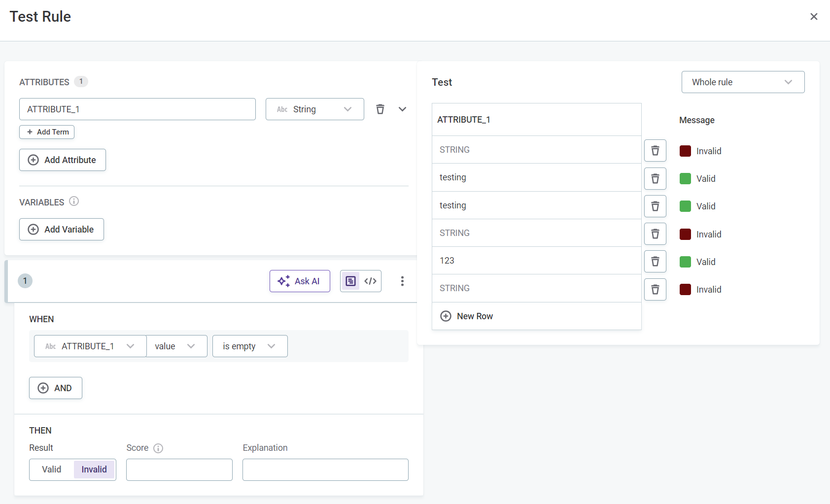Expand the ATTRIBUTE_1 details chevron
The height and width of the screenshot is (504, 830).
(x=402, y=109)
